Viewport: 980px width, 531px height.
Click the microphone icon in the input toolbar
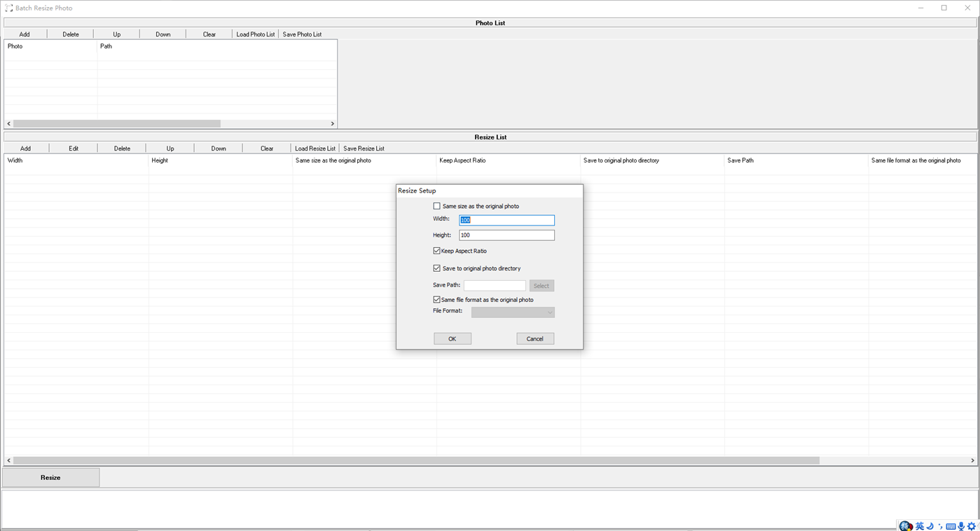(960, 525)
